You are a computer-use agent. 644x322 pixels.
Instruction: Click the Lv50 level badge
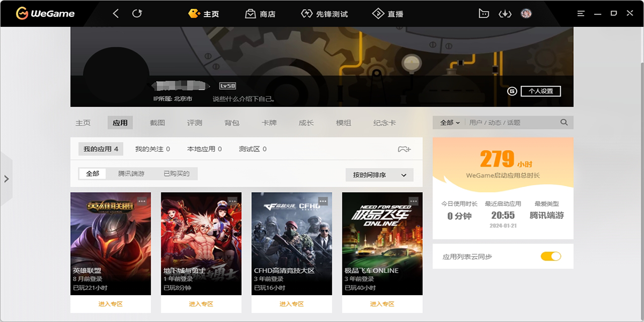point(228,86)
